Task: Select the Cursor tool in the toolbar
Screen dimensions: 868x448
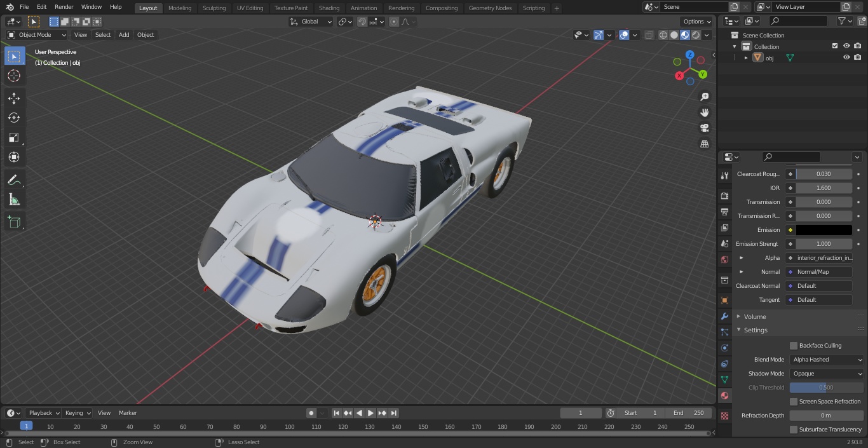Action: [x=14, y=76]
